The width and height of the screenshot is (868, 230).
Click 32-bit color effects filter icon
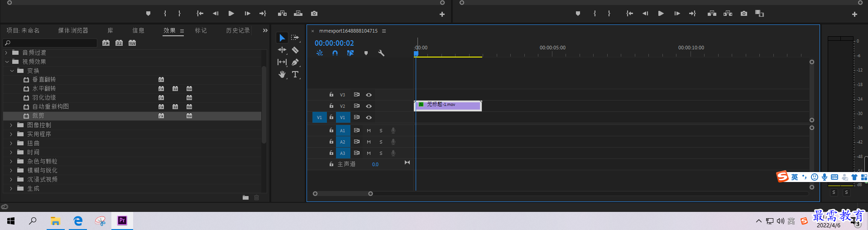pos(119,43)
